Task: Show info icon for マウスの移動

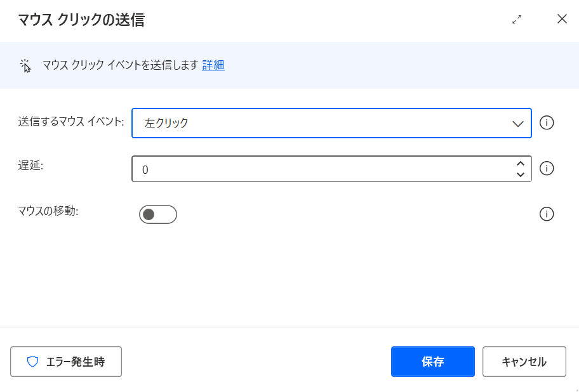Action: (547, 214)
